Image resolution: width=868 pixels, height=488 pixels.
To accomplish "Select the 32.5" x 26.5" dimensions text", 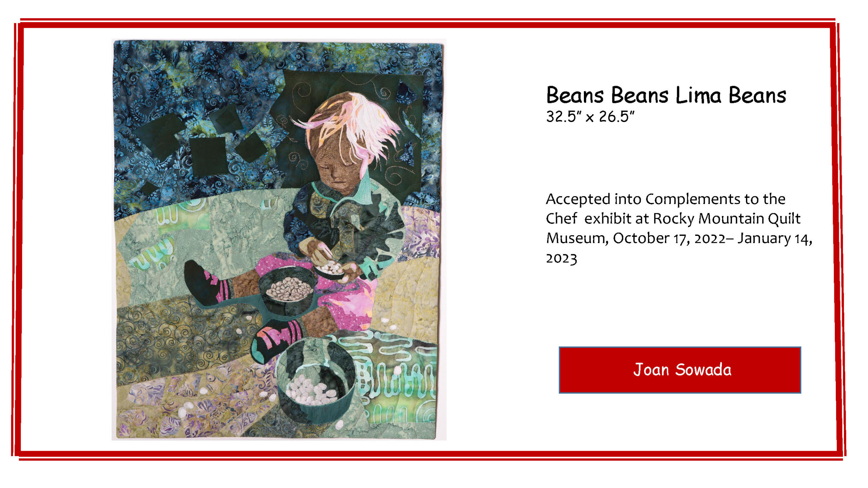I will [x=590, y=117].
